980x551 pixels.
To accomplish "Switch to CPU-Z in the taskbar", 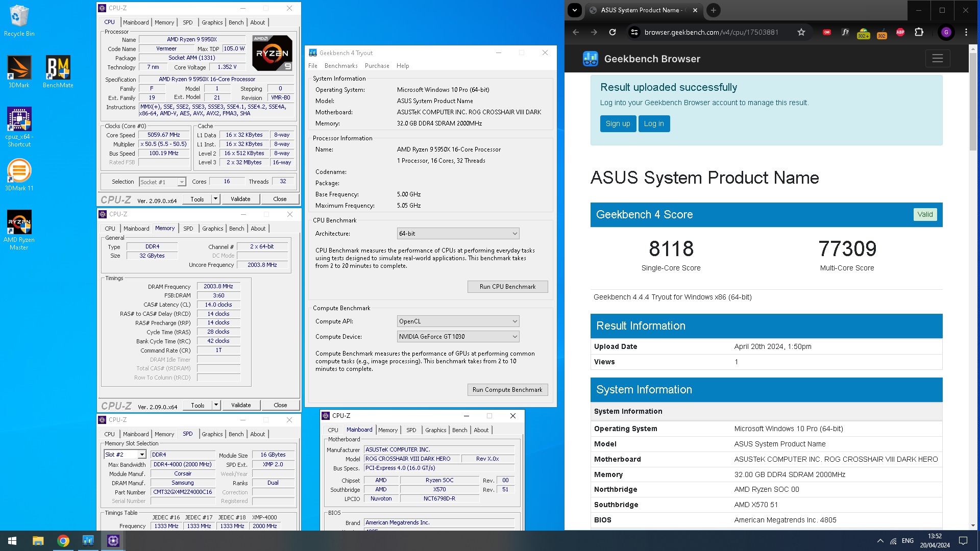I will (x=113, y=541).
